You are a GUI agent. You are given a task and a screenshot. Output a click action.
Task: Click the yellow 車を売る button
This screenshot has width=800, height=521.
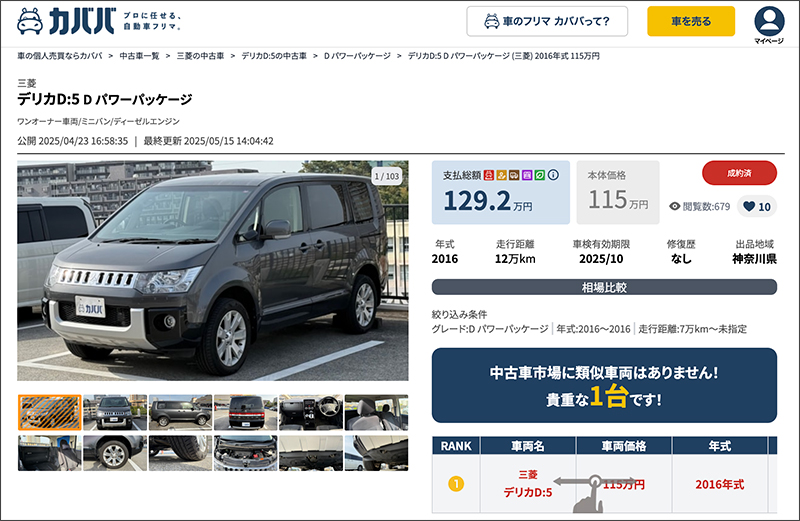(x=691, y=21)
